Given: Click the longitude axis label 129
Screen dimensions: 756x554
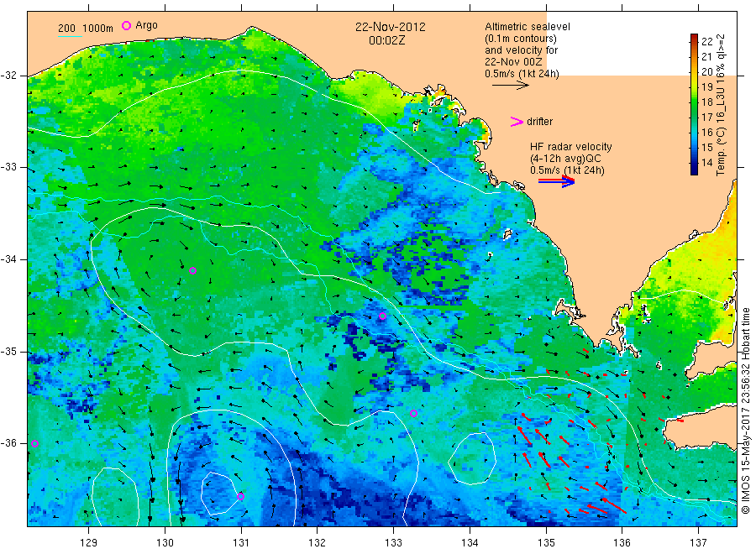Looking at the screenshot, I should click(89, 543).
